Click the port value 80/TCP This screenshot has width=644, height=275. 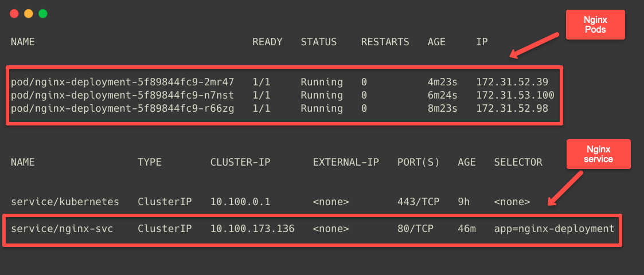click(416, 229)
